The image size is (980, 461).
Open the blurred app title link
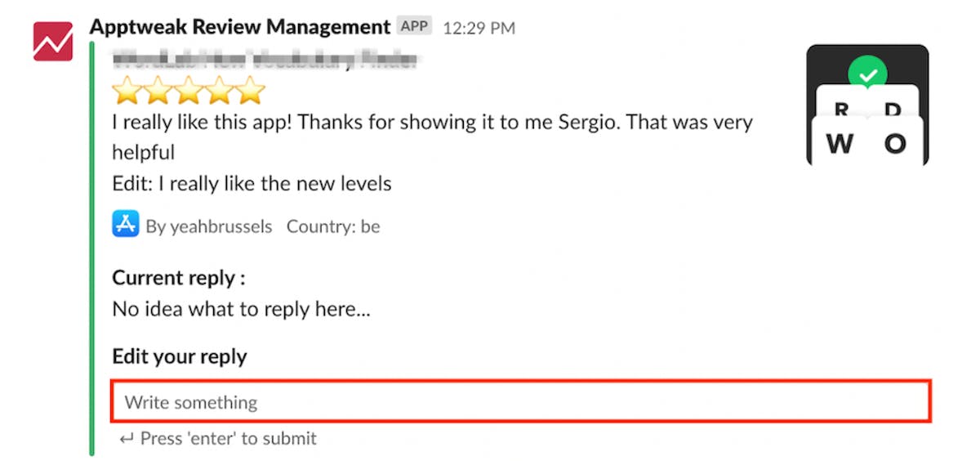coord(265,60)
